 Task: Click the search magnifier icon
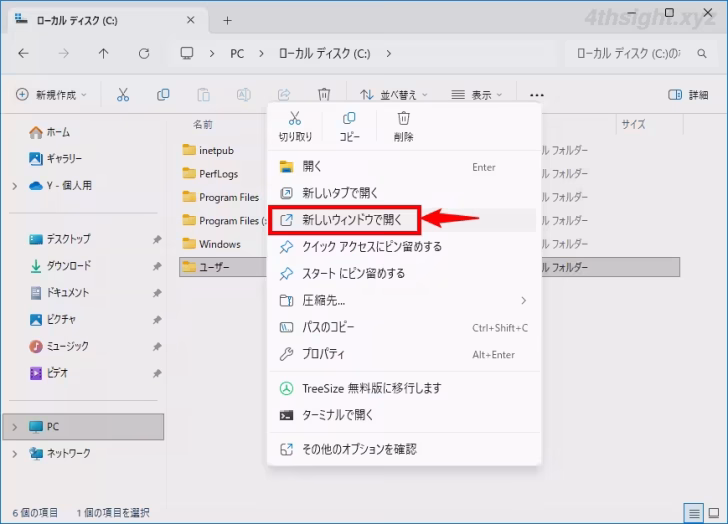[x=702, y=54]
